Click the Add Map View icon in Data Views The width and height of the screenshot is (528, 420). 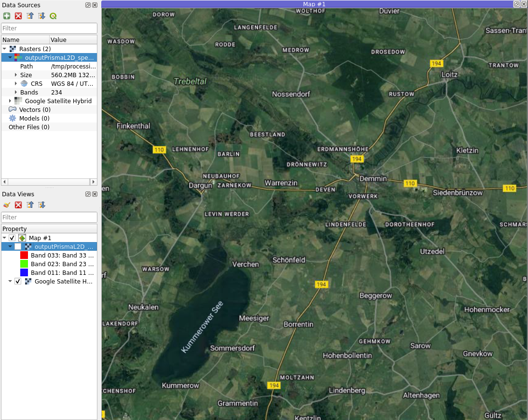click(7, 205)
